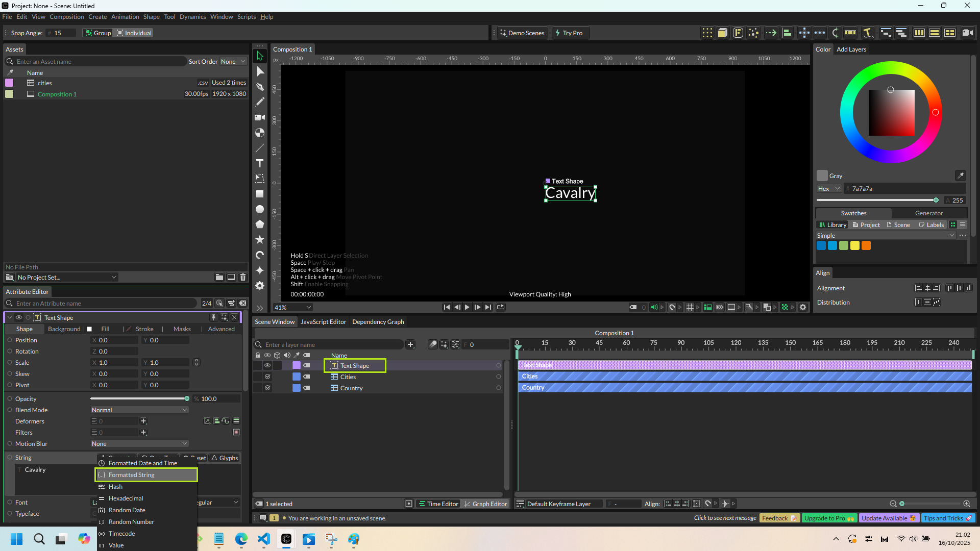Select the Text tool in the toolbox
The height and width of the screenshot is (551, 980).
[260, 163]
